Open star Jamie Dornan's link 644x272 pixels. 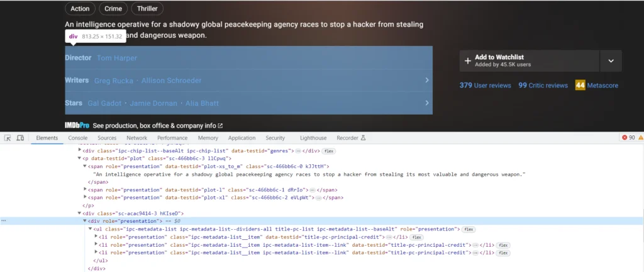click(153, 103)
